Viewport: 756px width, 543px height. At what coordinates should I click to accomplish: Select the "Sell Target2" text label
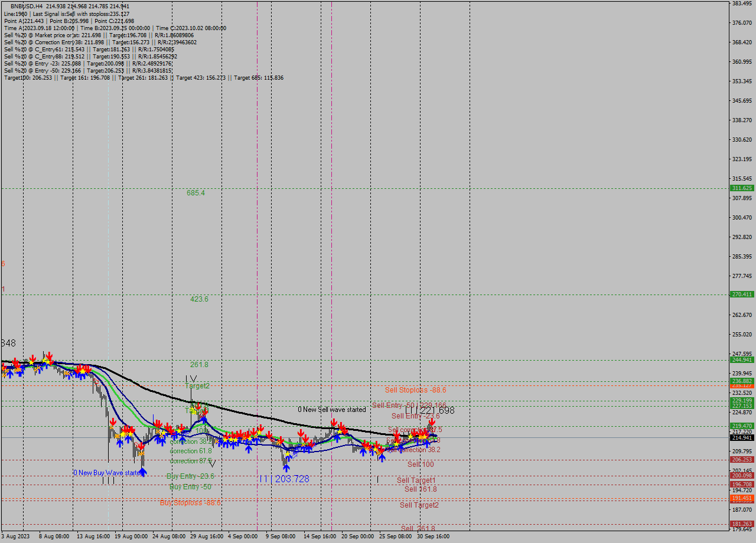tap(419, 505)
